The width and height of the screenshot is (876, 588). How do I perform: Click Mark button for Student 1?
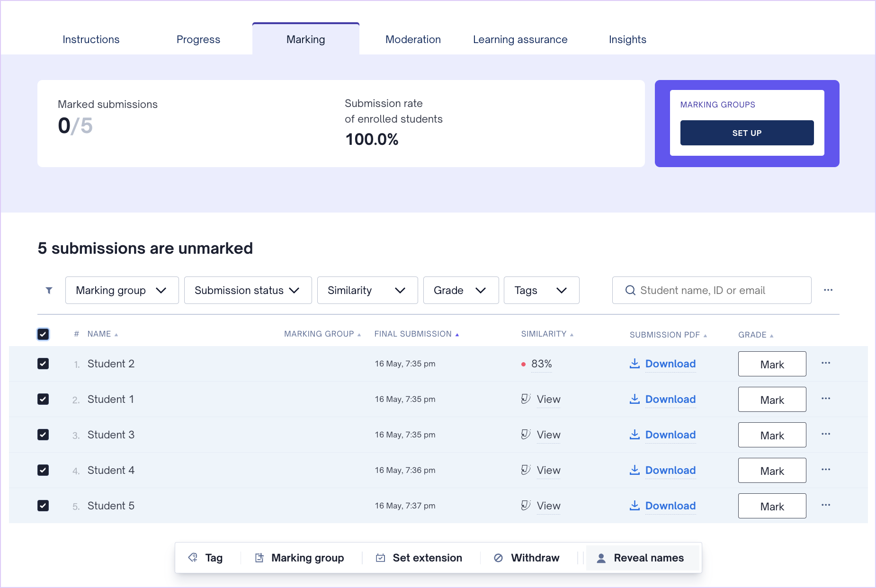(x=772, y=400)
